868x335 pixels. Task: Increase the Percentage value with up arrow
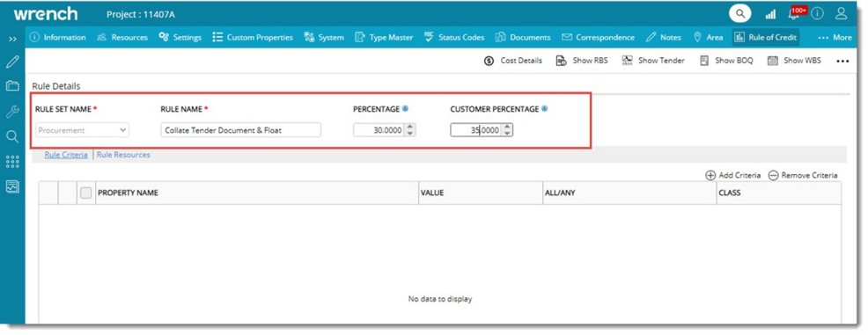(x=409, y=127)
